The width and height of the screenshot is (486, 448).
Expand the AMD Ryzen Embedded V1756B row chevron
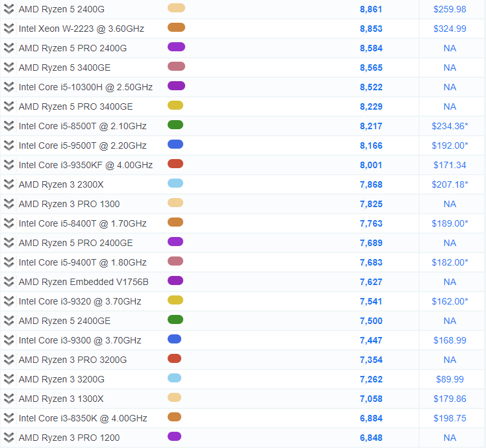coord(8,282)
